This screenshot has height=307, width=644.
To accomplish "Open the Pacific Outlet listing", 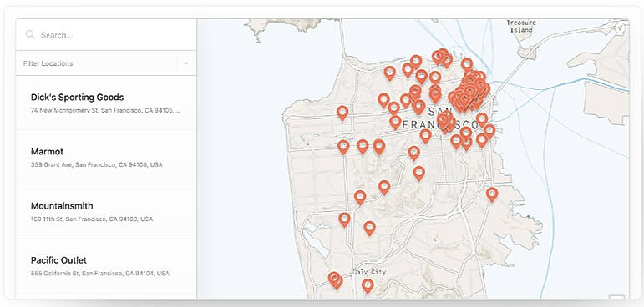I will tap(106, 266).
